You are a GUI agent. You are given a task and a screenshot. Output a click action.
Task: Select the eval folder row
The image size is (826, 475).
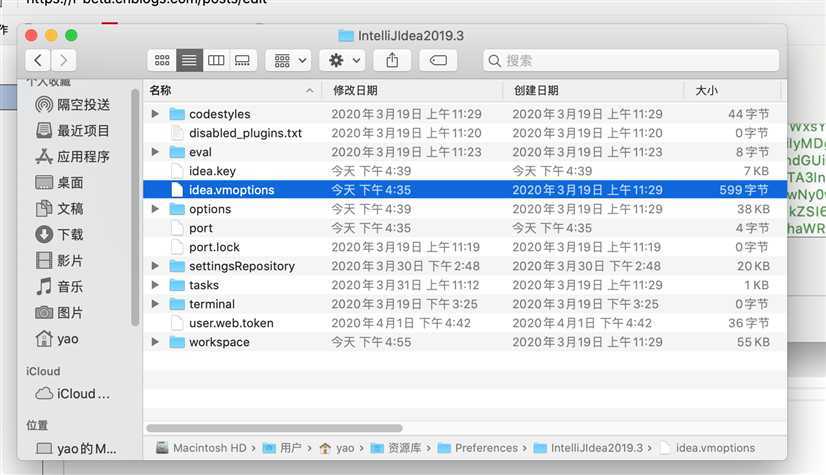[x=465, y=152]
